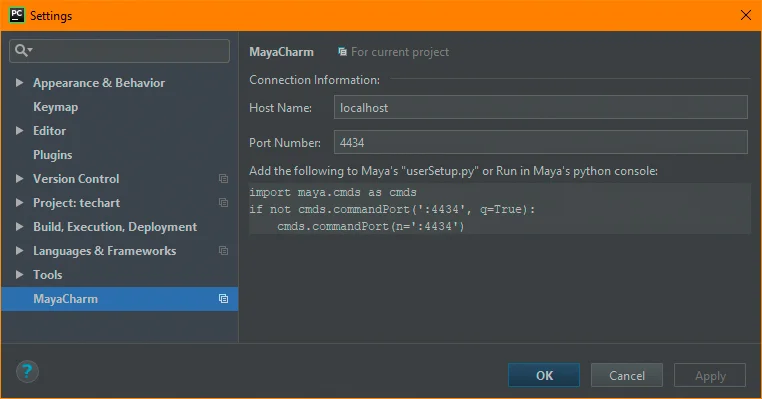Screen dimensions: 762x399
Task: Select the Tools entry
Action: (48, 275)
